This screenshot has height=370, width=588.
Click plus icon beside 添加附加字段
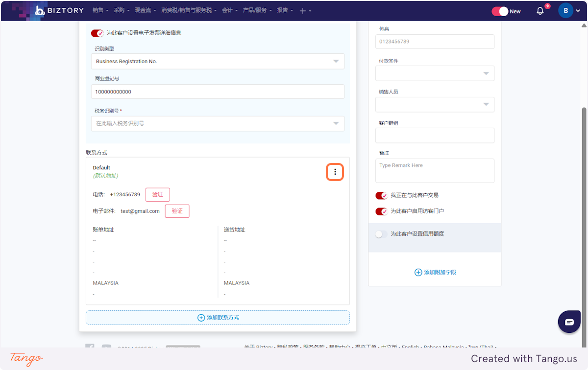pos(418,272)
